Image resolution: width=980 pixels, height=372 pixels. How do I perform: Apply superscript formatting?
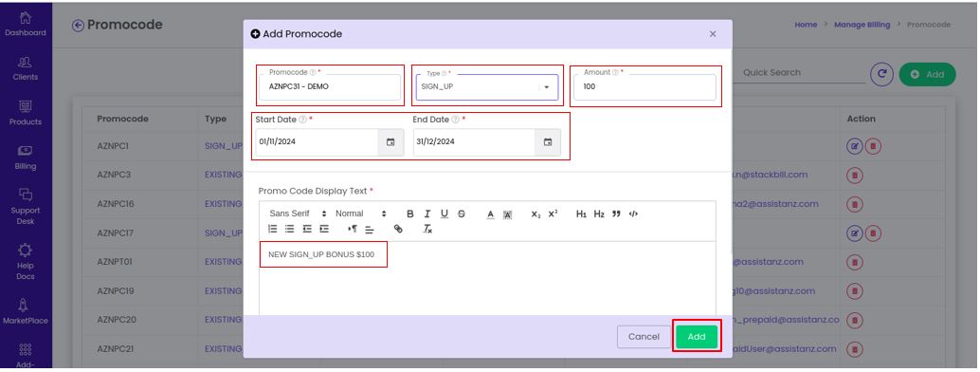point(554,214)
